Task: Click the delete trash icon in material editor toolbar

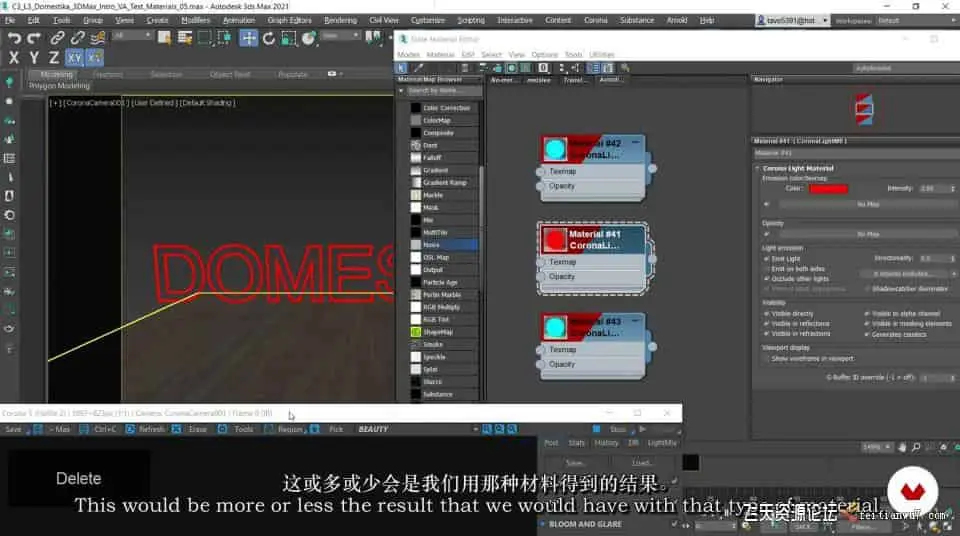Action: pyautogui.click(x=465, y=68)
